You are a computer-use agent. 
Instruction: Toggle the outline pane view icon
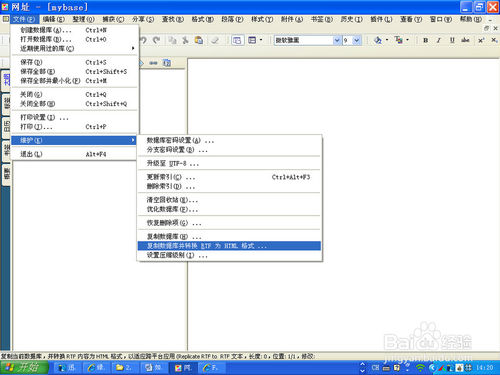pyautogui.click(x=237, y=40)
